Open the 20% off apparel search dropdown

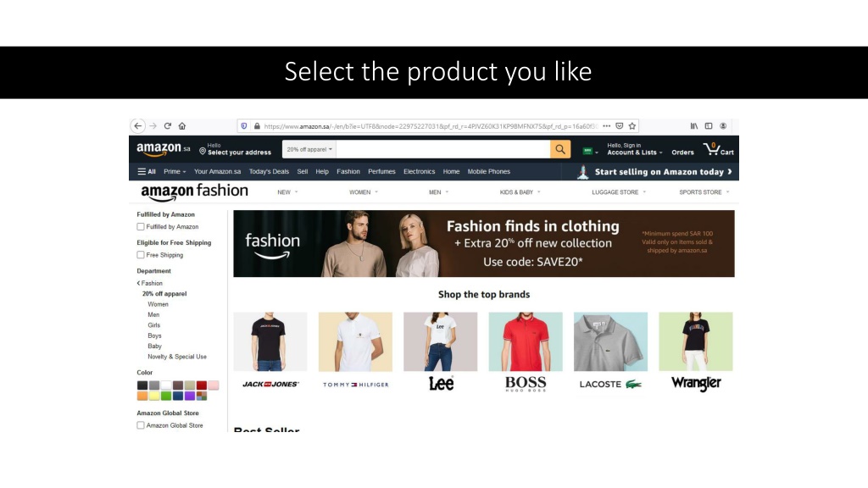click(x=309, y=149)
